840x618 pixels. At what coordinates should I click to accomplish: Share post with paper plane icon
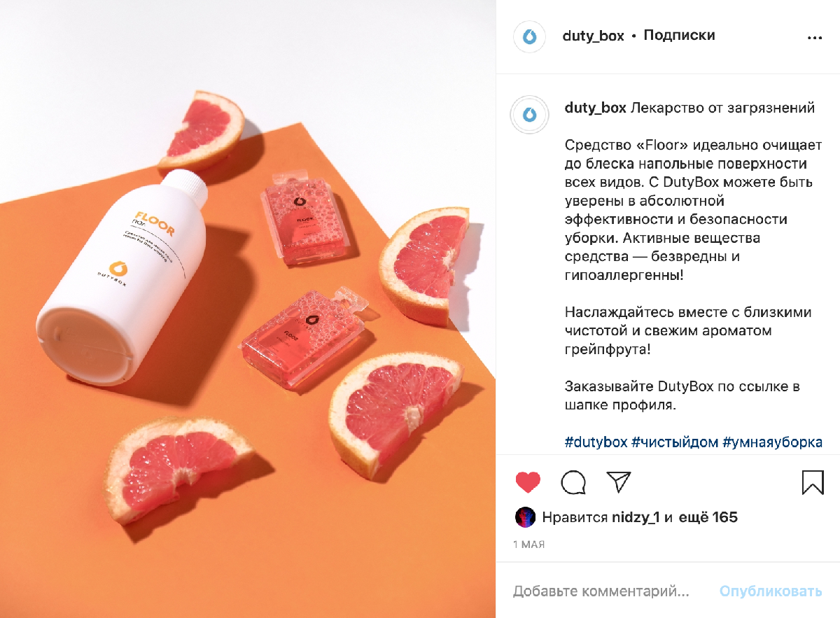tap(619, 482)
